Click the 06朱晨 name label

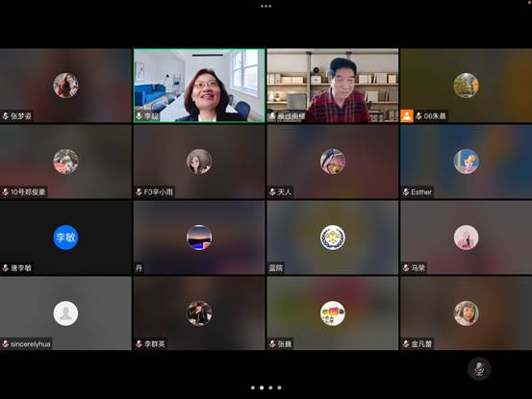(x=435, y=116)
